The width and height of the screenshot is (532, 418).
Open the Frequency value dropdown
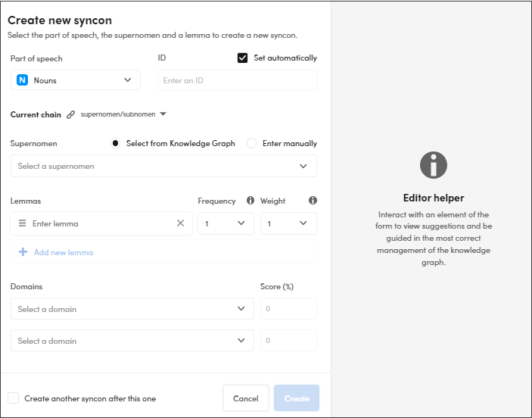pyautogui.click(x=226, y=223)
